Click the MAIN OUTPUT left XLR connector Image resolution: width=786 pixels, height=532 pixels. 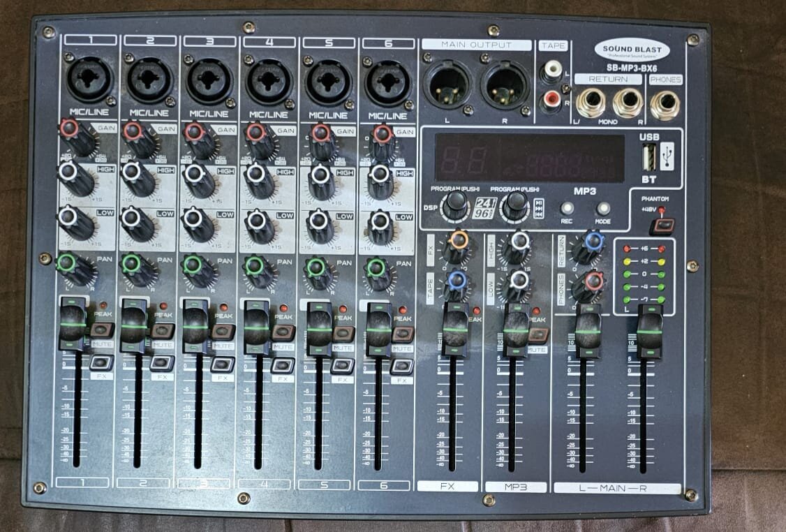447,84
